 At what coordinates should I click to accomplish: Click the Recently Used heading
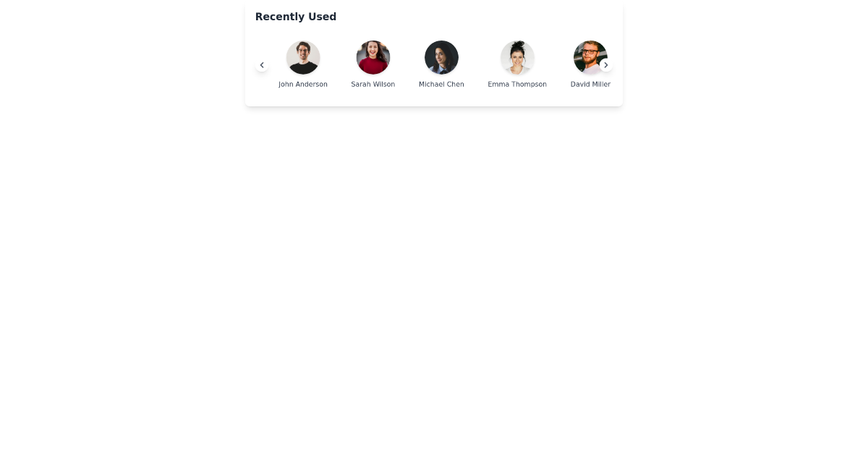coord(296,17)
